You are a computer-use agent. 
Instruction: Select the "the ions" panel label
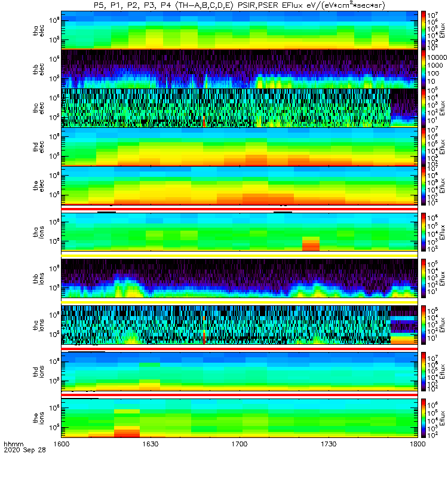pyautogui.click(x=39, y=418)
